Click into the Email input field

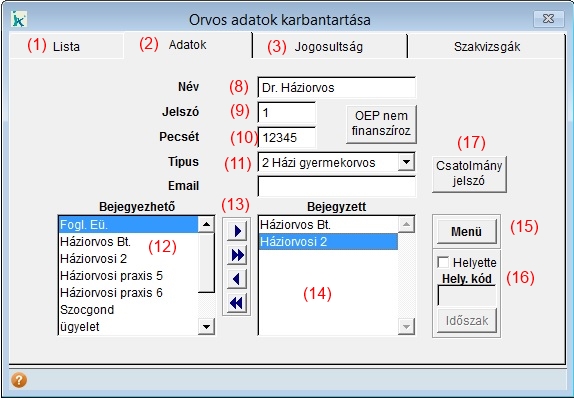coord(336,186)
